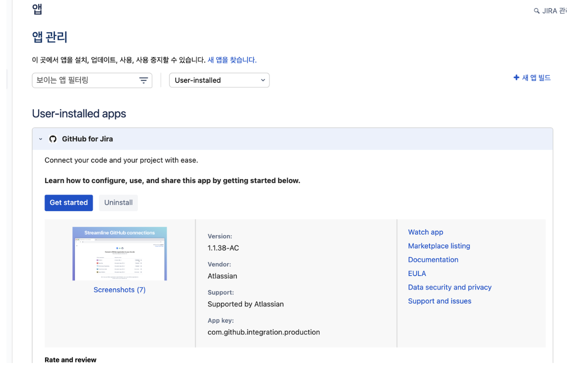Collapse the GitHub for Jira row chevron
Viewport: 585px width, 392px height.
click(x=40, y=139)
